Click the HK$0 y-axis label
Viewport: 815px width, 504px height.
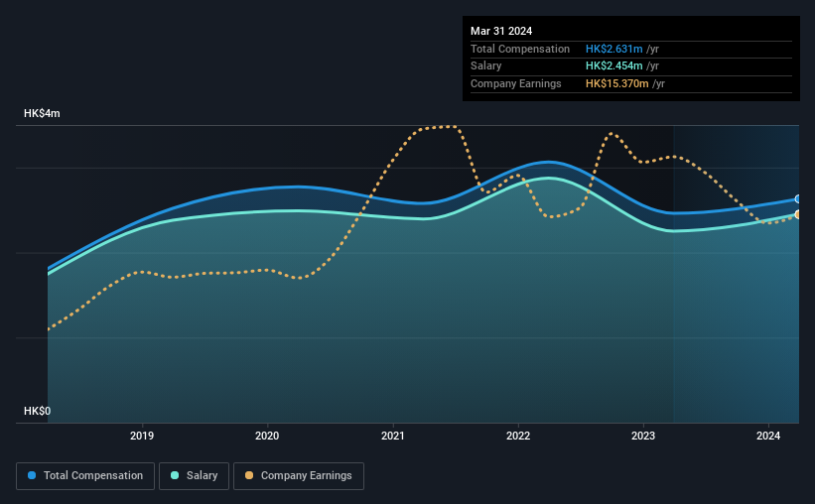click(38, 411)
